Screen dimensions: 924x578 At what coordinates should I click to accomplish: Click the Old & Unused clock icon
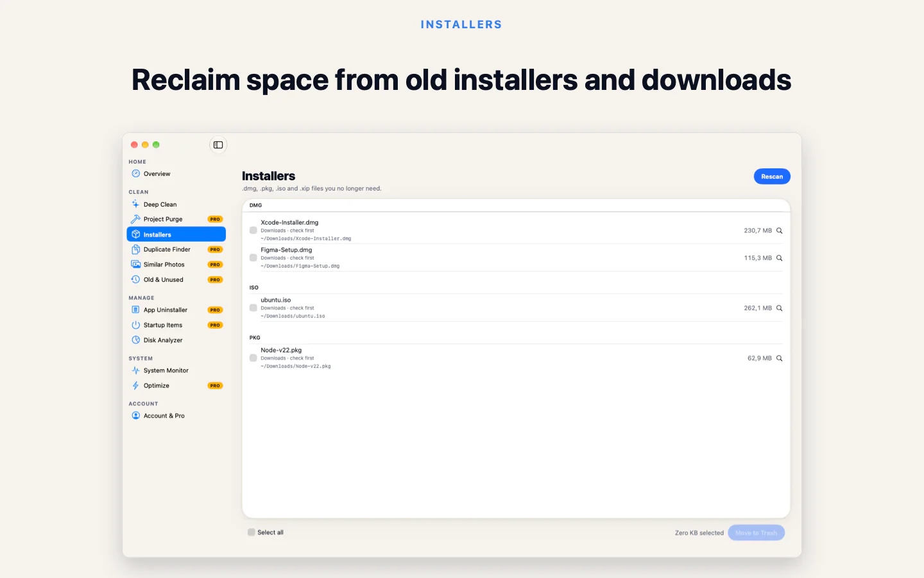click(135, 279)
